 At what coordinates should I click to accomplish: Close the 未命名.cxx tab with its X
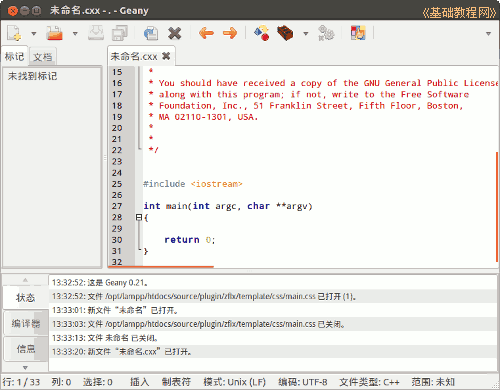[166, 56]
